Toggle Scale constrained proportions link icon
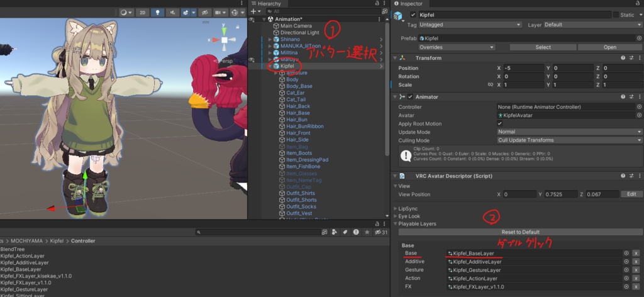Viewport: 644px width, 297px height. 490,84
